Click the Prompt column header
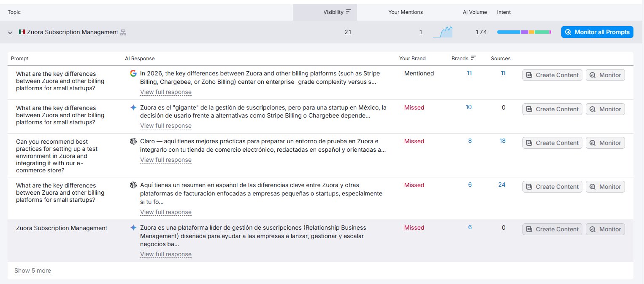Image resolution: width=644 pixels, height=284 pixels. [x=19, y=59]
